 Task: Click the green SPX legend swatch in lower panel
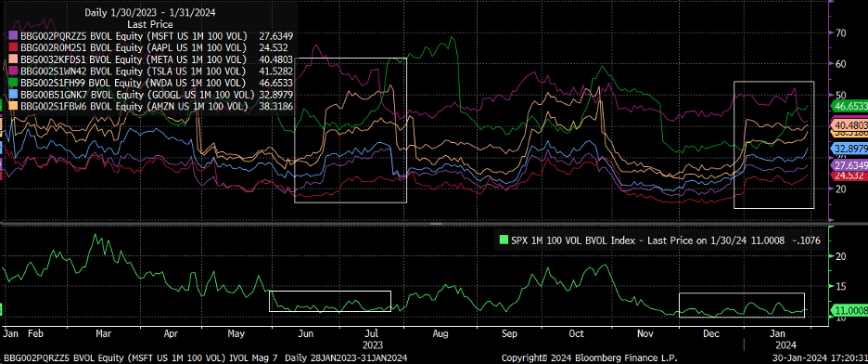pos(504,240)
